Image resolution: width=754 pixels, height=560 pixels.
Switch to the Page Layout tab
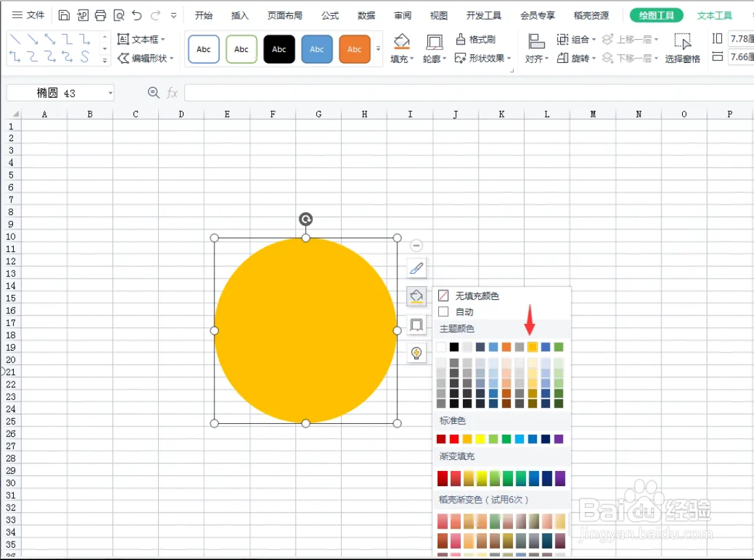pos(285,15)
